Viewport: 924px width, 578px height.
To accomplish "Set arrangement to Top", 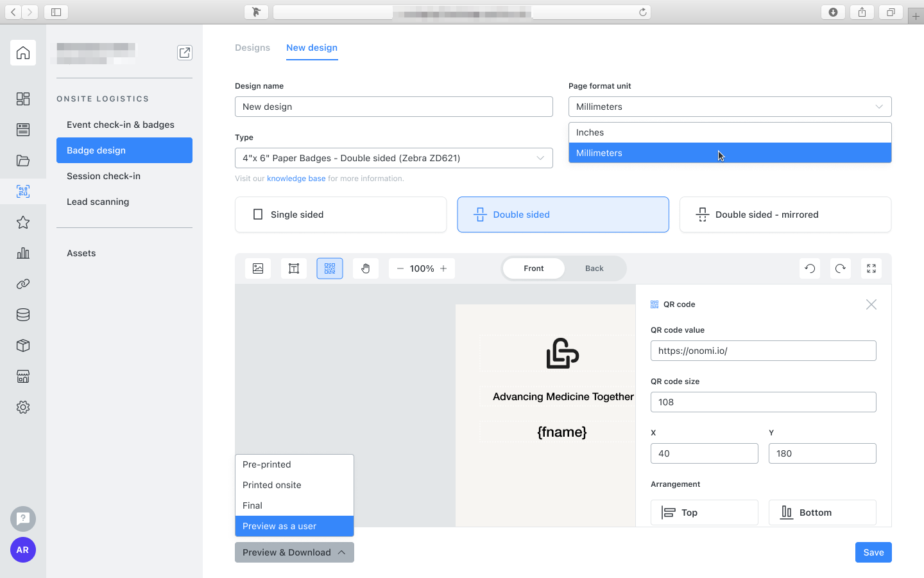I will click(x=705, y=512).
